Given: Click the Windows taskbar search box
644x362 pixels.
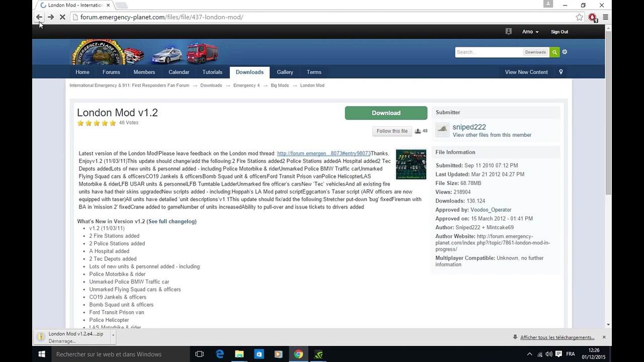Looking at the screenshot, I should 121,354.
